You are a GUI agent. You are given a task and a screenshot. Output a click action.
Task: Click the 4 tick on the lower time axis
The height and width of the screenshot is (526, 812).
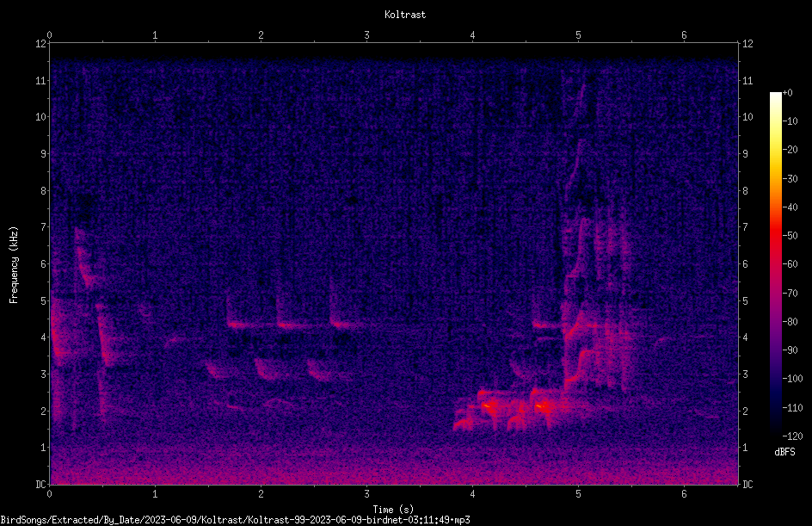coord(472,494)
